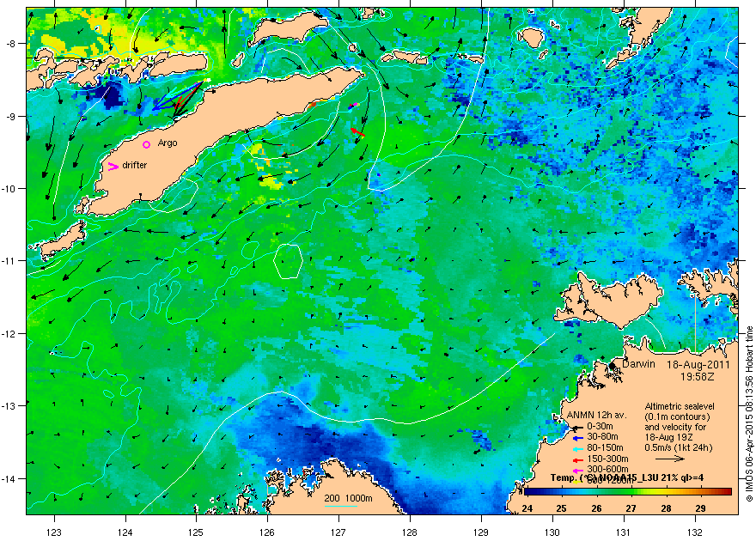
Task: Click the dark red end of the color bar
Action: (x=728, y=492)
